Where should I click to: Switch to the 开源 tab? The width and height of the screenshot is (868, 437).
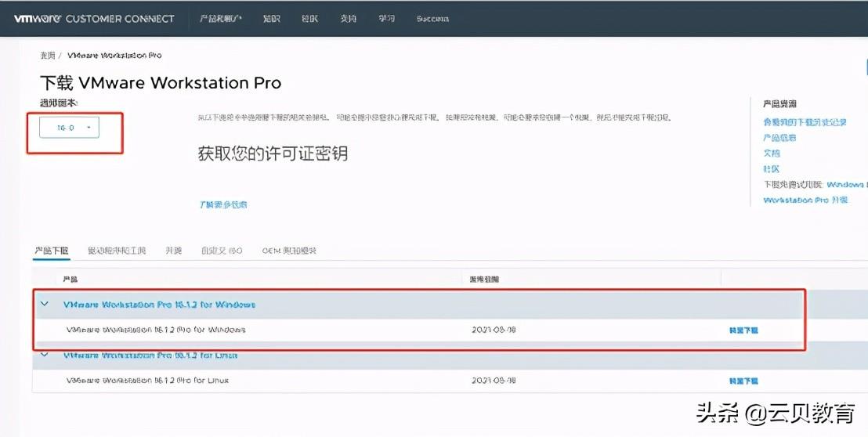point(173,251)
